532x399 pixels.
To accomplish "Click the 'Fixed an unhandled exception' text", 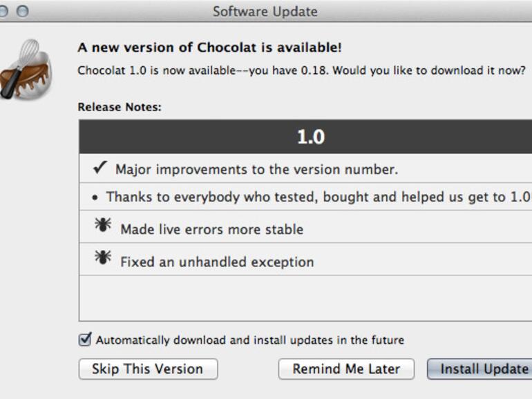I will [217, 262].
